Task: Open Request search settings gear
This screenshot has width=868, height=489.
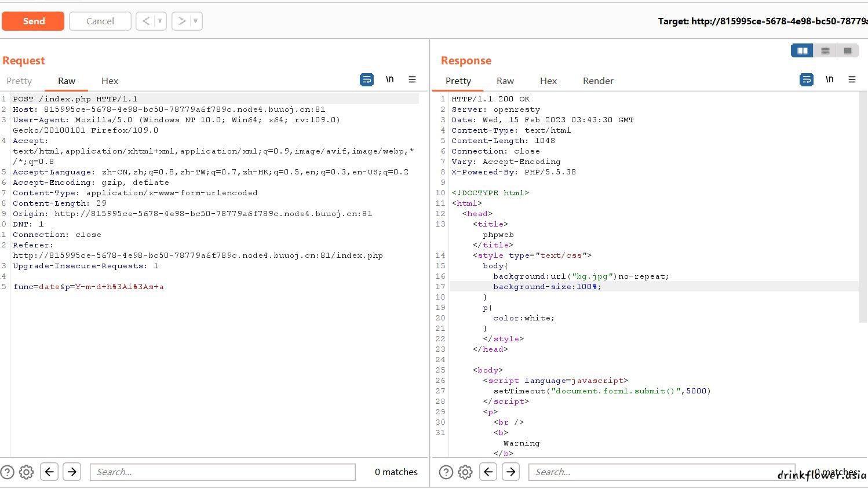Action: click(27, 472)
